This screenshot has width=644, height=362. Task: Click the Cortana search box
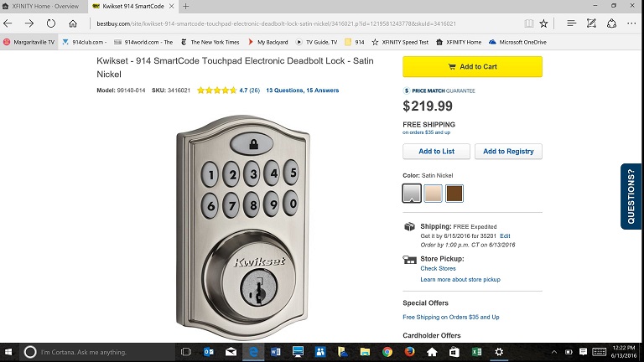click(x=99, y=352)
